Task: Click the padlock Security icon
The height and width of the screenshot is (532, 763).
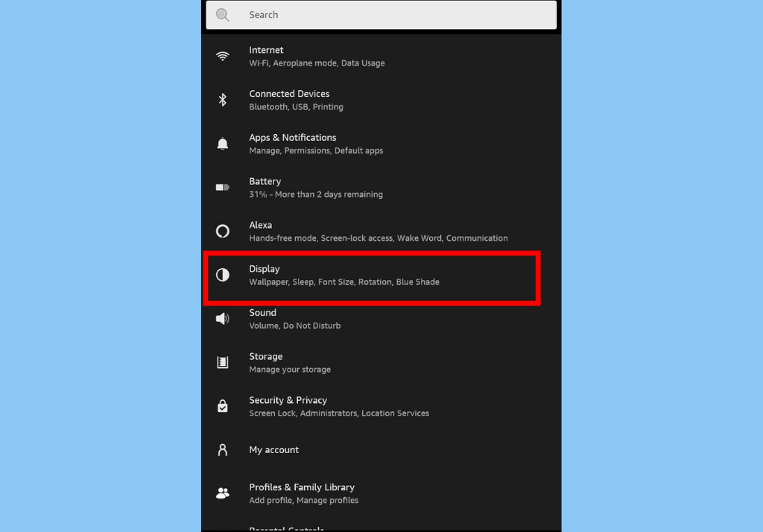Action: pos(222,406)
